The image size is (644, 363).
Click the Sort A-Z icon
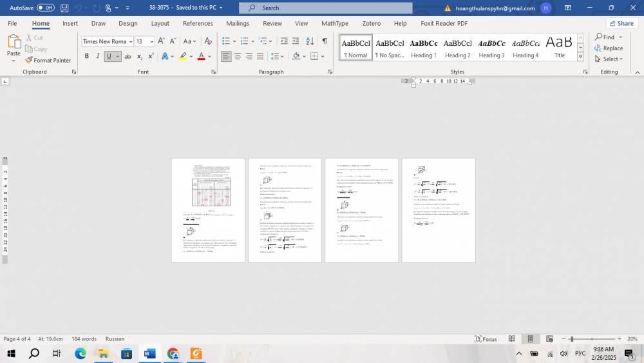310,41
